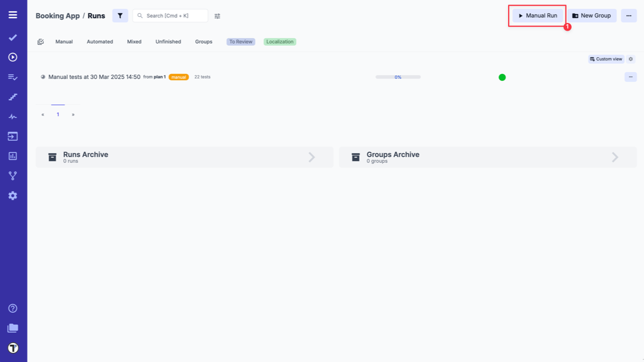Select the Runs icon in the sidebar
The image size is (644, 362).
coord(13,57)
